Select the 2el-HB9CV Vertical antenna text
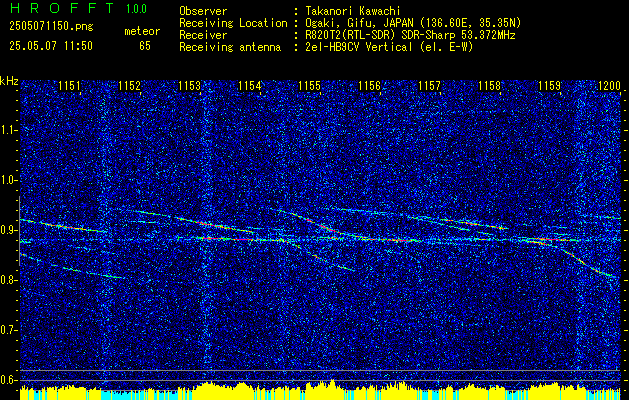The height and width of the screenshot is (400, 629). (x=390, y=47)
